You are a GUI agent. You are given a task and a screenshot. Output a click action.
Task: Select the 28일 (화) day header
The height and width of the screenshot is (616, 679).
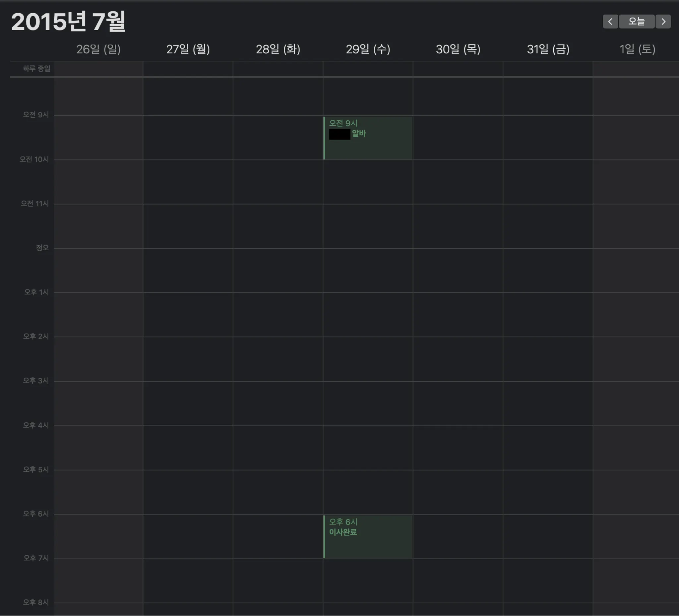278,49
